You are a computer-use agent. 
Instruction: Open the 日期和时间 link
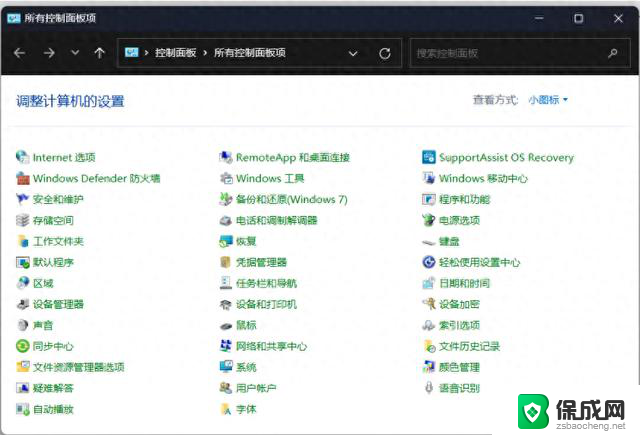point(464,283)
